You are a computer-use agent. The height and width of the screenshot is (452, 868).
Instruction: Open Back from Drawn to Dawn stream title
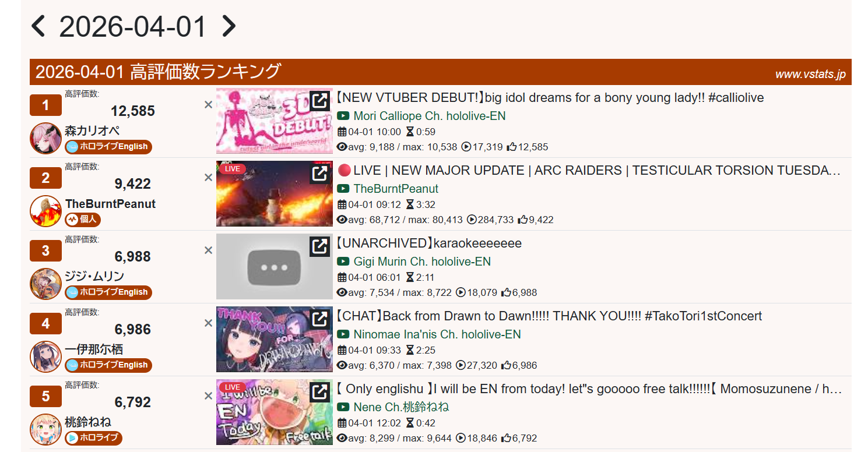[x=549, y=316]
